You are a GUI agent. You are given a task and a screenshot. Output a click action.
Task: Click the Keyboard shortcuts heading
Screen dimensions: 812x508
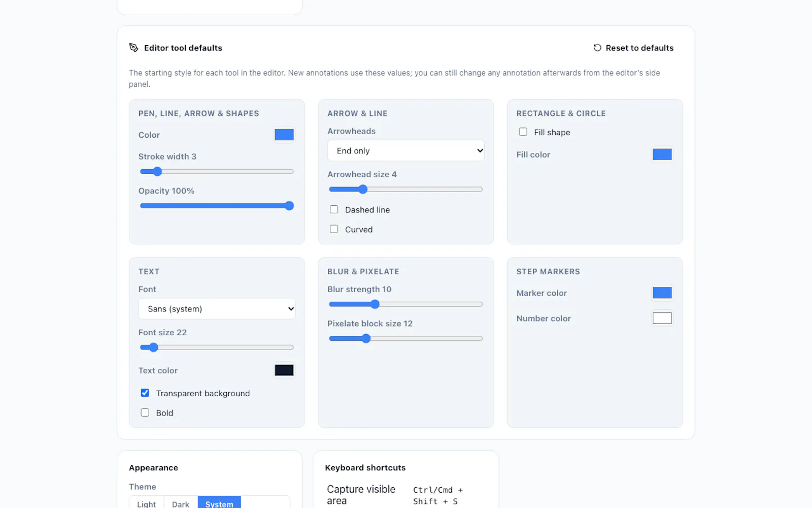[365, 468]
